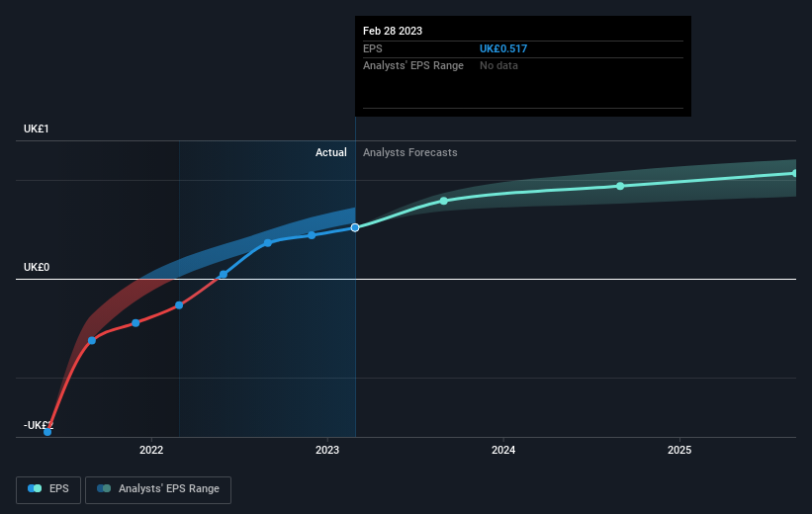Screen dimensions: 812x514
Task: Click the No data text in tooltip
Action: coord(498,65)
